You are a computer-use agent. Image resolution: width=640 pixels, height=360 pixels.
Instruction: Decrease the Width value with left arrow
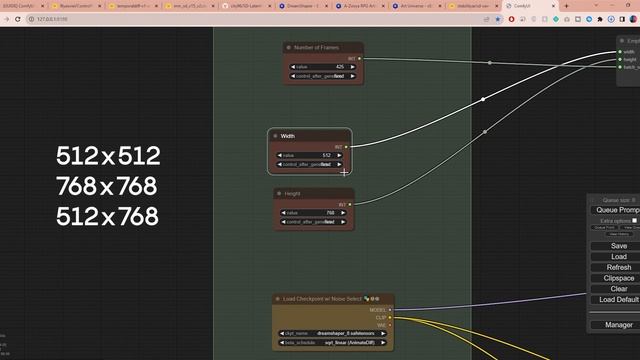tap(280, 155)
